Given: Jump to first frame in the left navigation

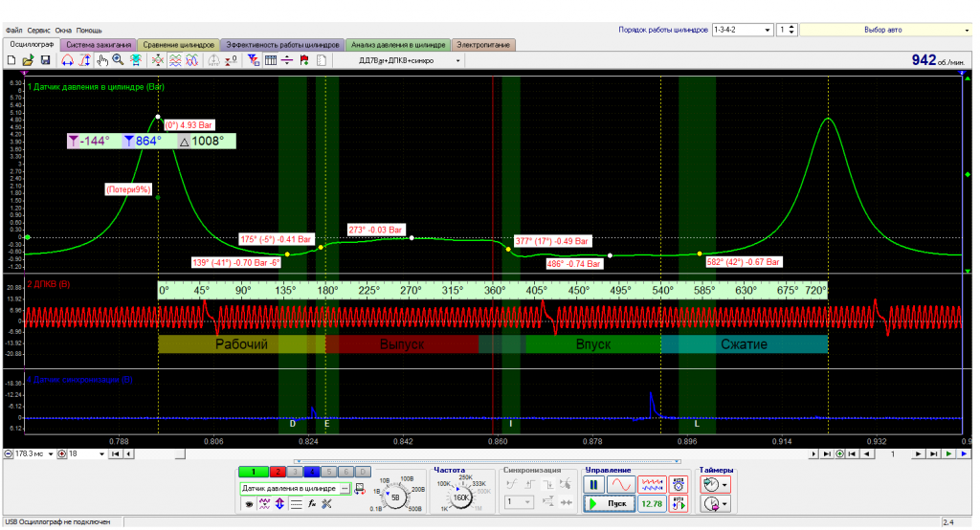Looking at the screenshot, I should click(115, 454).
